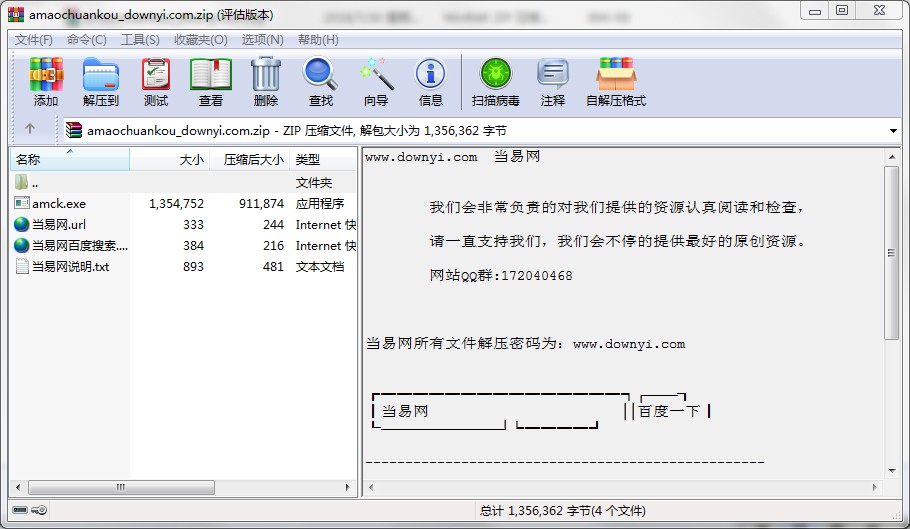Viewport: 910px width, 529px height.
Task: Minimize the WinRAR window
Action: coord(814,10)
